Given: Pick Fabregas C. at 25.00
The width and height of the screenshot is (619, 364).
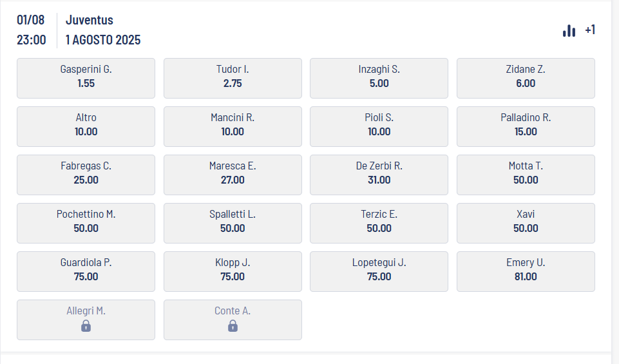Looking at the screenshot, I should (86, 175).
